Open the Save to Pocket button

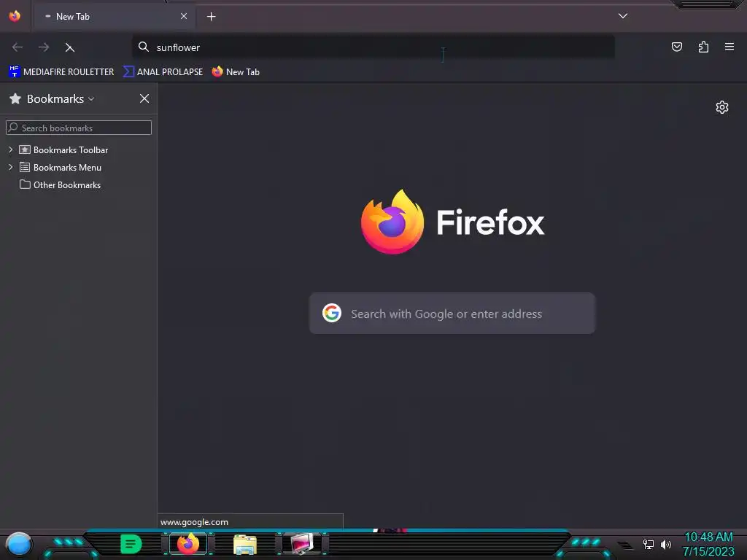(676, 47)
